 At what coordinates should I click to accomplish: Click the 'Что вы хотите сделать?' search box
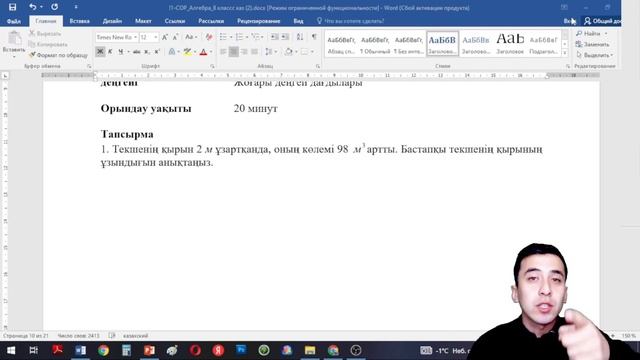point(354,21)
